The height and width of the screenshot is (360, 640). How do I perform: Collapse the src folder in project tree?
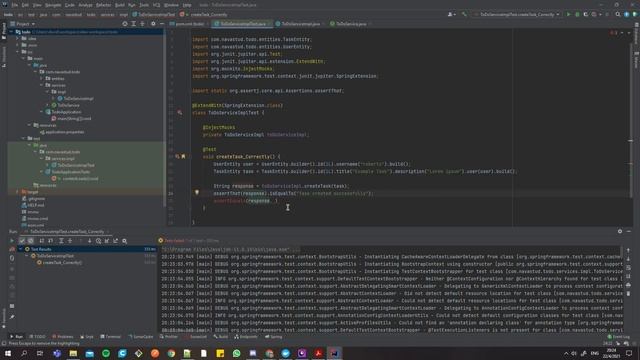[18, 52]
